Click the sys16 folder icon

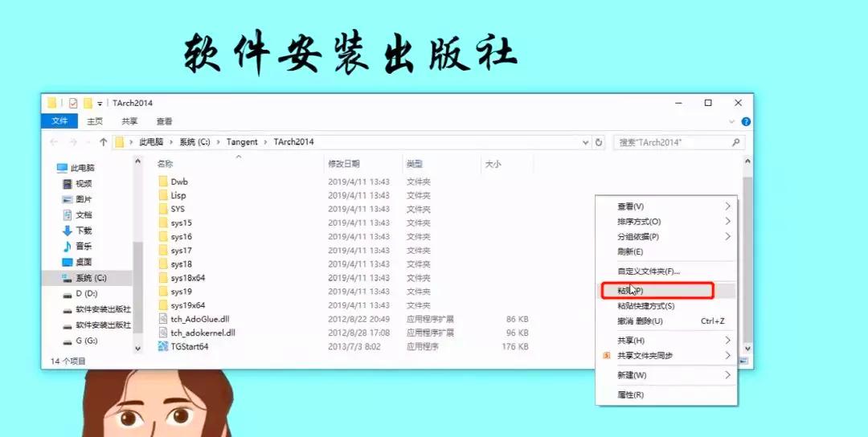(x=162, y=237)
